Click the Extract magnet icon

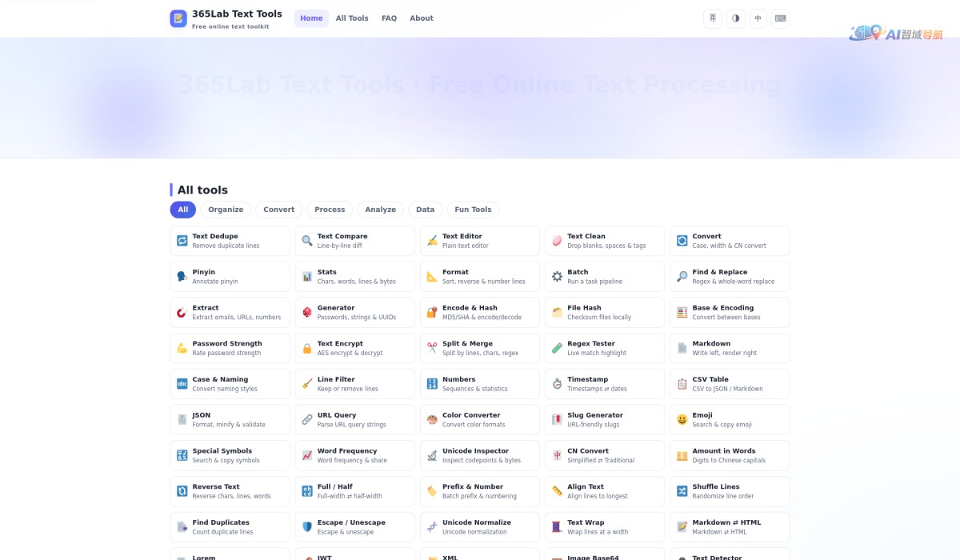(x=182, y=312)
